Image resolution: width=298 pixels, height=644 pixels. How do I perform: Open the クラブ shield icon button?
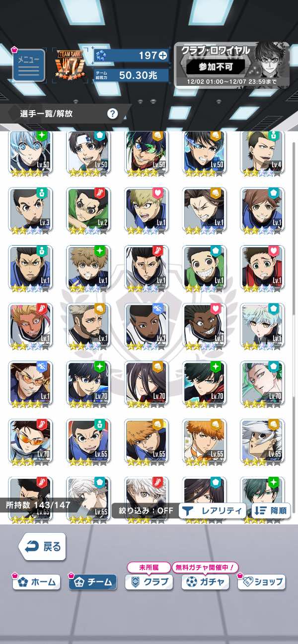149,581
